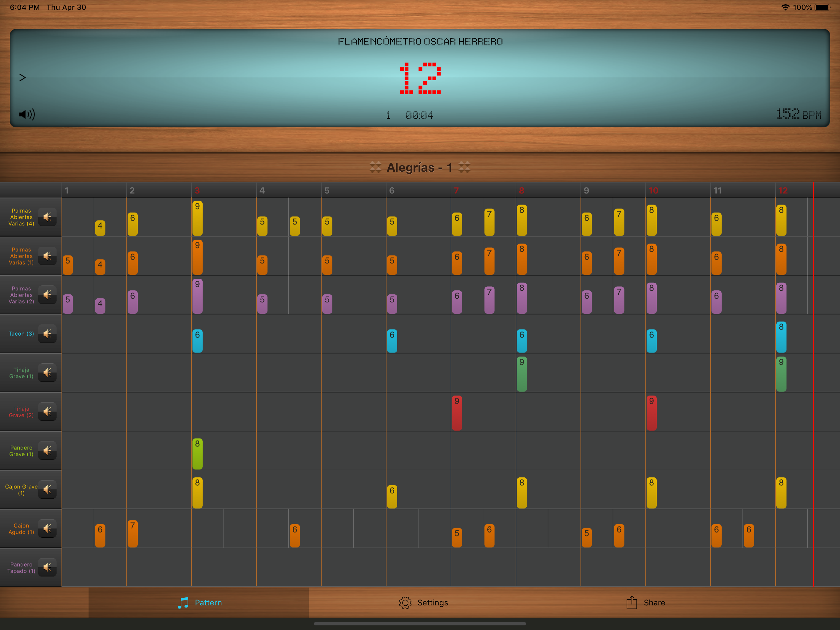Image resolution: width=840 pixels, height=630 pixels.
Task: Tap the 00:04 elapsed time readout
Action: (x=419, y=115)
